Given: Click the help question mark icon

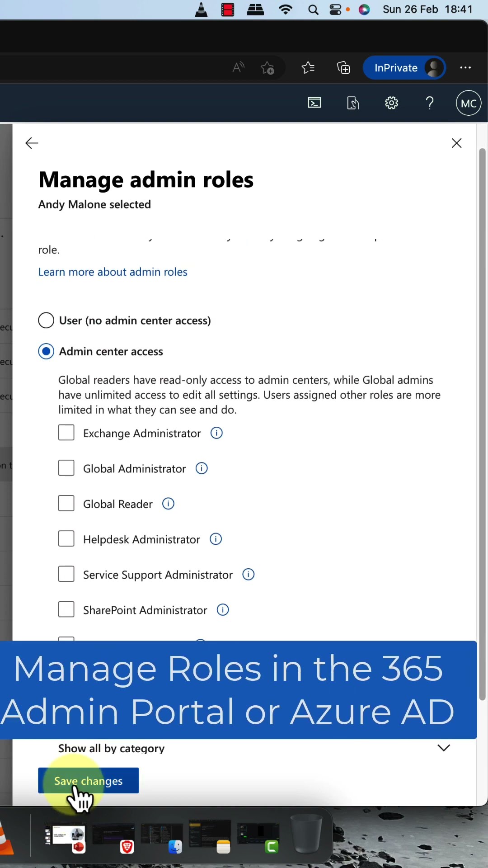Looking at the screenshot, I should (430, 103).
